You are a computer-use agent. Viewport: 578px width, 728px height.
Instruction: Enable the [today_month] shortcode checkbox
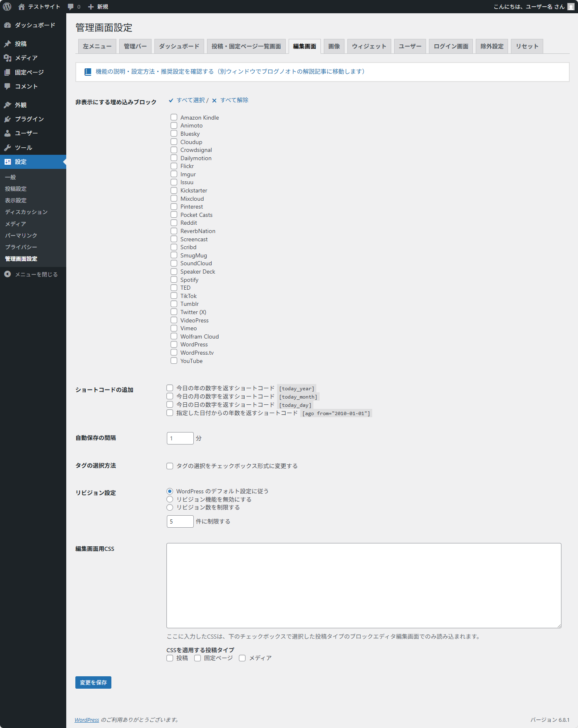click(170, 396)
